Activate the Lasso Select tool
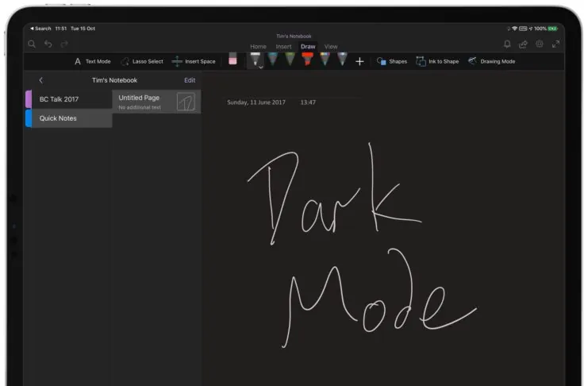 (142, 61)
